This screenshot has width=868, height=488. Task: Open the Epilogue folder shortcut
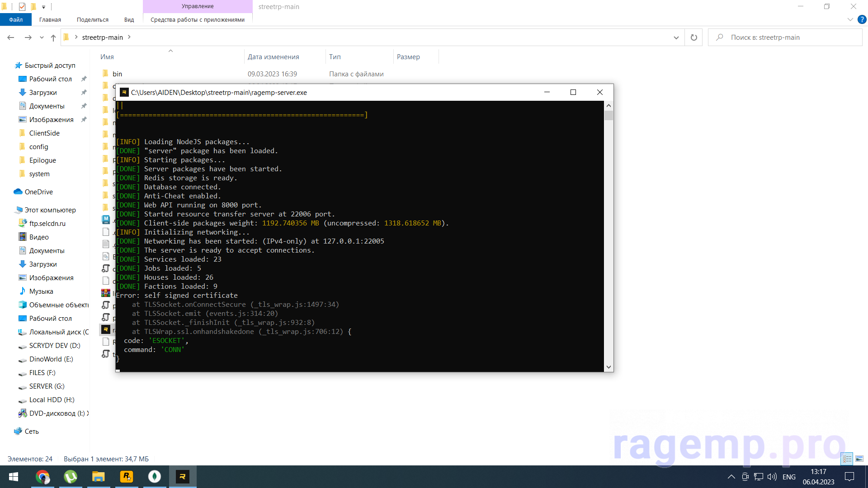(x=42, y=160)
